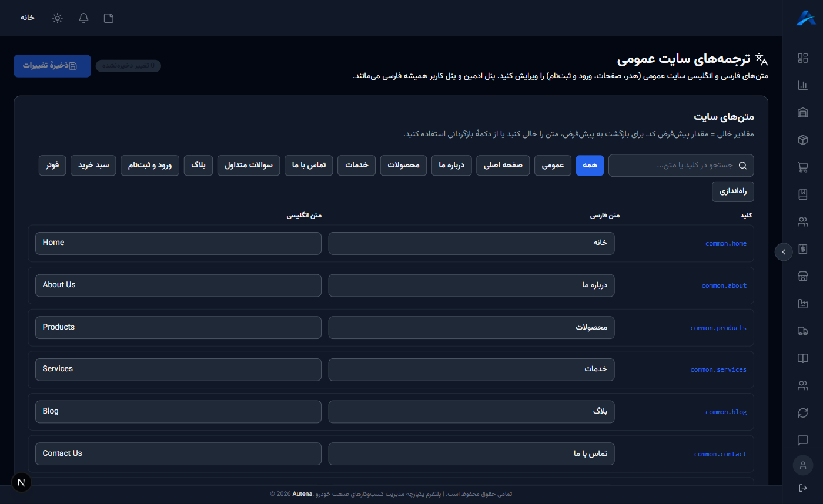Screen dimensions: 823x504
Task: Click the English field containing About Us
Action: click(178, 285)
